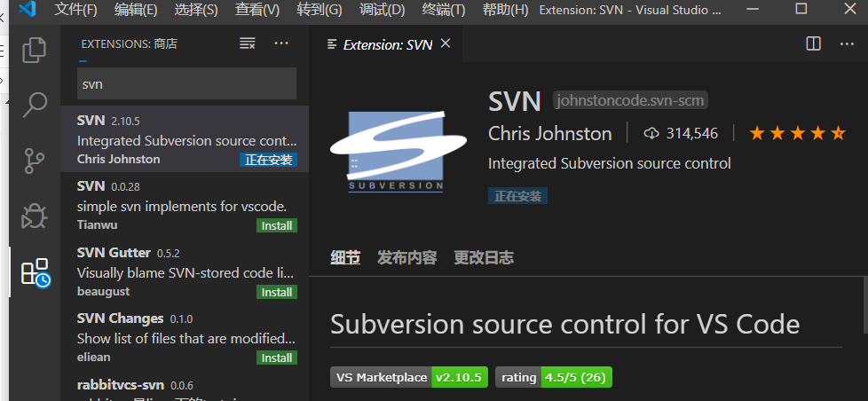Click the Chris Johnston publisher link
The height and width of the screenshot is (401, 868).
549,133
